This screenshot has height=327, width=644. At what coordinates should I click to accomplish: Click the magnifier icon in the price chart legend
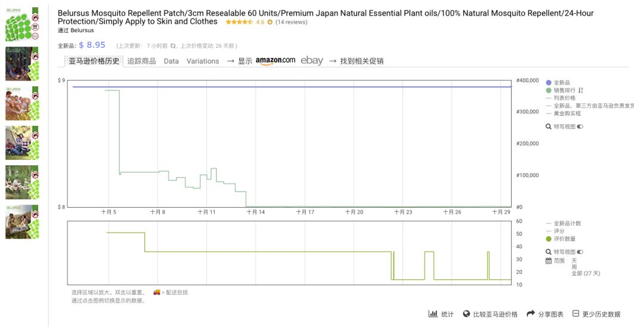[x=549, y=127]
